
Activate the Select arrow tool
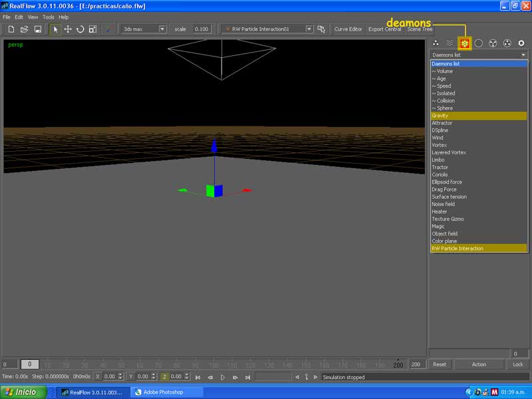pyautogui.click(x=55, y=29)
